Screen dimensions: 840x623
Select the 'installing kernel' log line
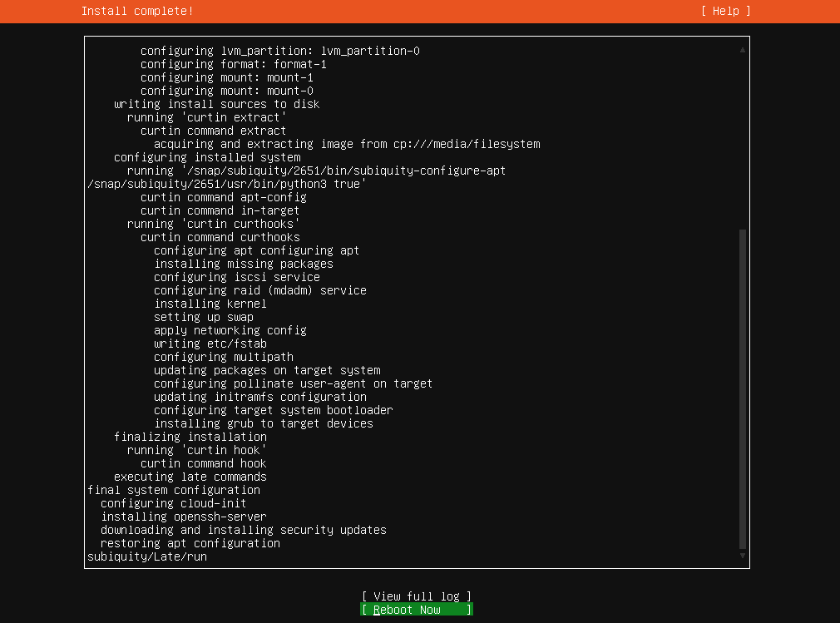click(x=210, y=303)
